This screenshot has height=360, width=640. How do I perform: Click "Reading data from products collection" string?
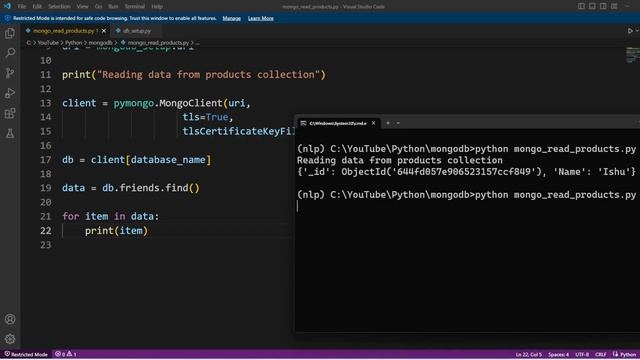(x=208, y=75)
